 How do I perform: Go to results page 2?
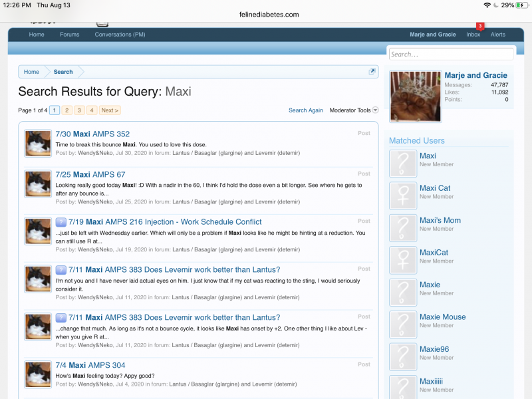pyautogui.click(x=66, y=110)
